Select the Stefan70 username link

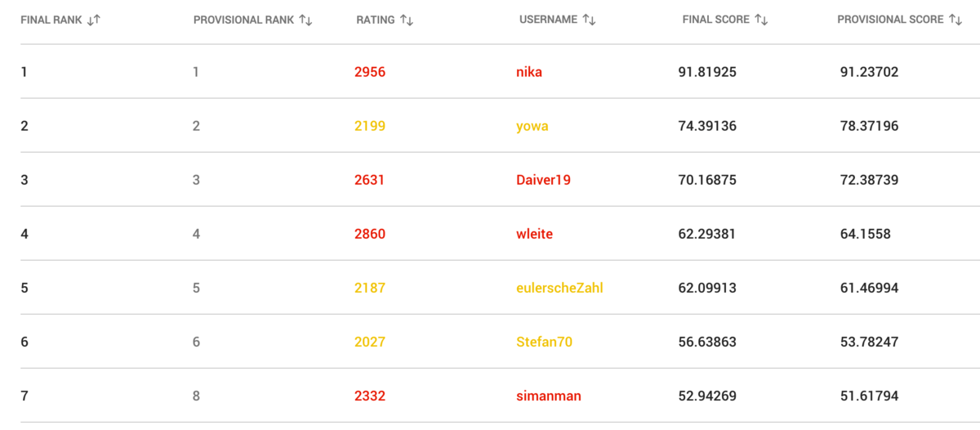[x=544, y=342]
